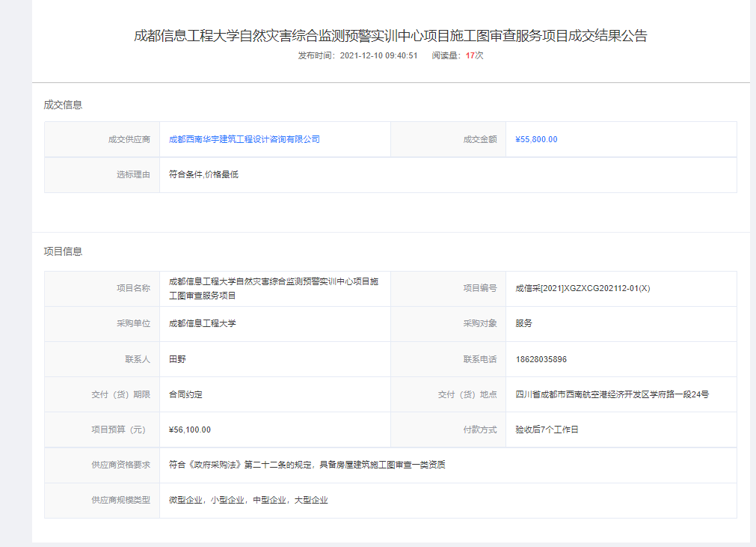This screenshot has width=756, height=547.
Task: Select the announcement title heading text
Action: [390, 36]
